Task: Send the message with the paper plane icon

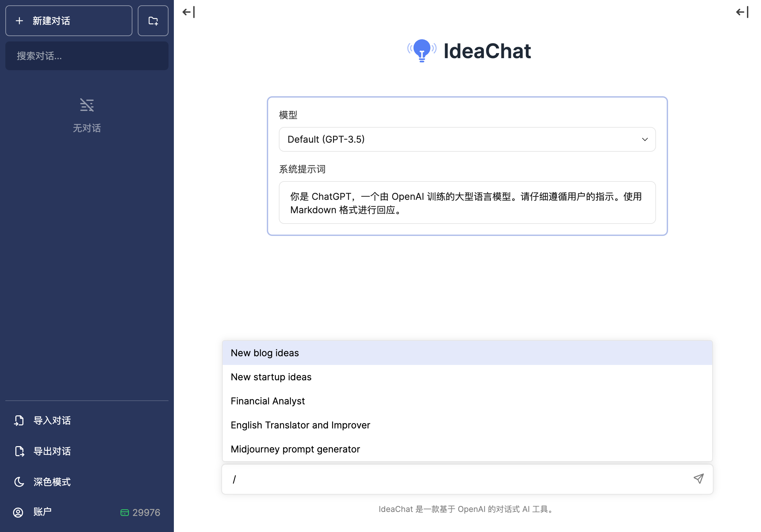Action: click(x=698, y=479)
